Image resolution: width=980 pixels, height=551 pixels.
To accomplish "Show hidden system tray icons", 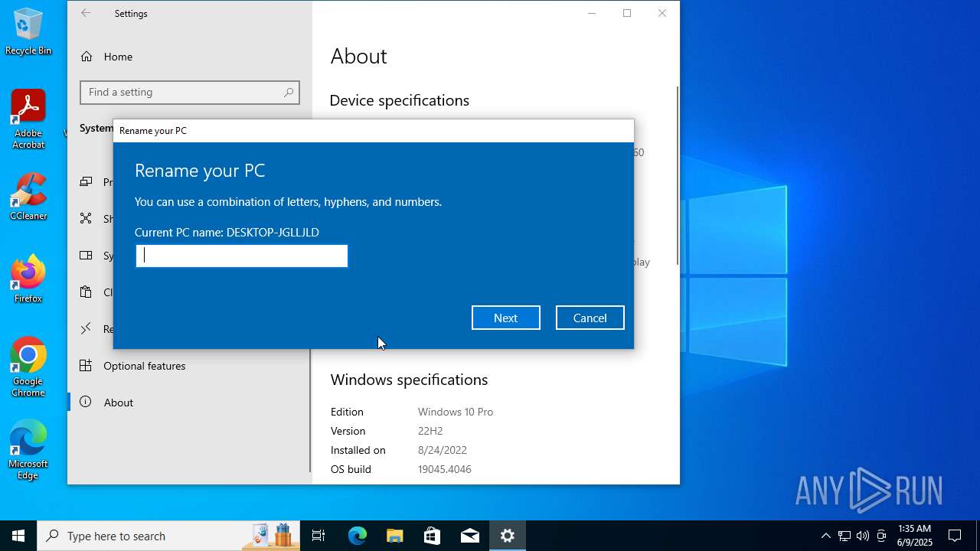I will [825, 536].
